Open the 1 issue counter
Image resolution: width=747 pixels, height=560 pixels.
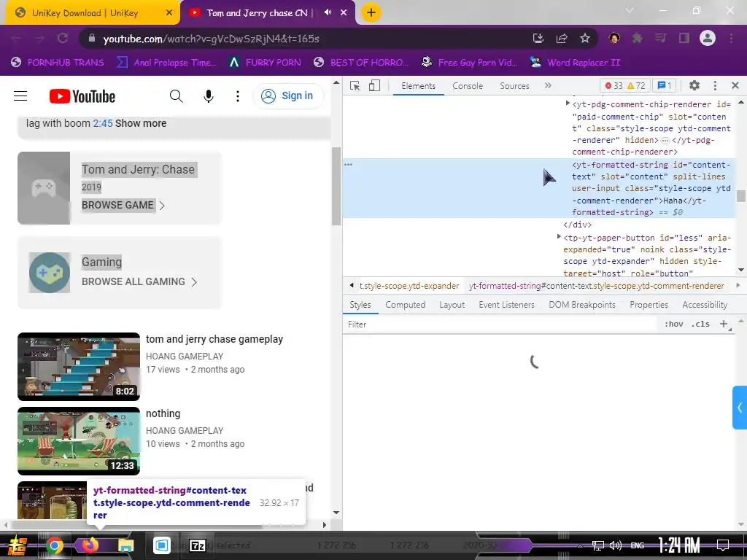[664, 86]
